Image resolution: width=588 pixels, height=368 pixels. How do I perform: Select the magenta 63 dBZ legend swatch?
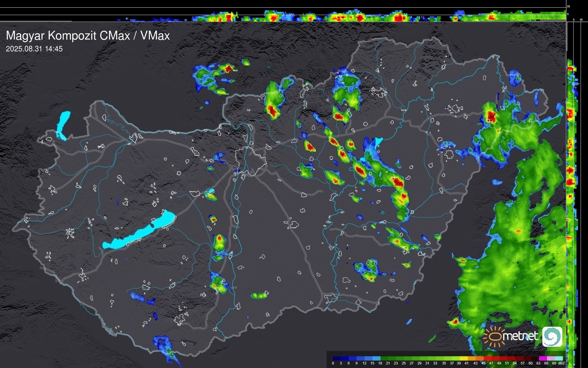[x=543, y=358]
